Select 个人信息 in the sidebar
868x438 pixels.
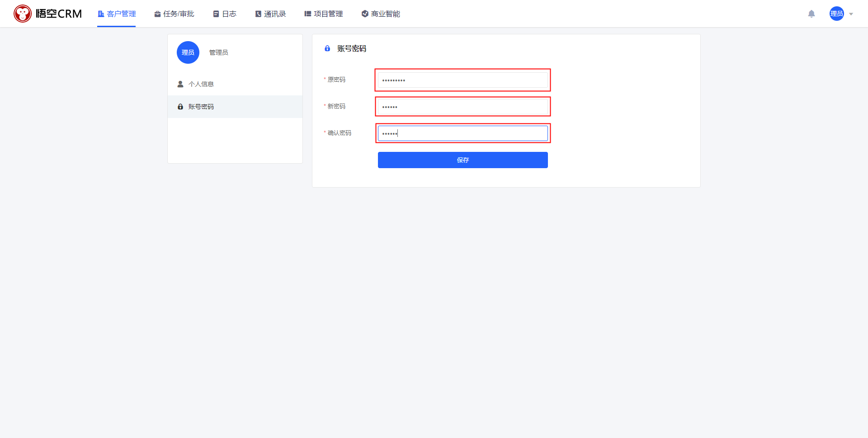(x=235, y=84)
